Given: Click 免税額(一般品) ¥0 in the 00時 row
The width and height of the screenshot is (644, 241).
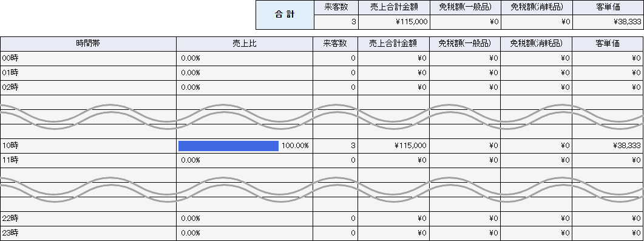Looking at the screenshot, I should click(493, 58).
